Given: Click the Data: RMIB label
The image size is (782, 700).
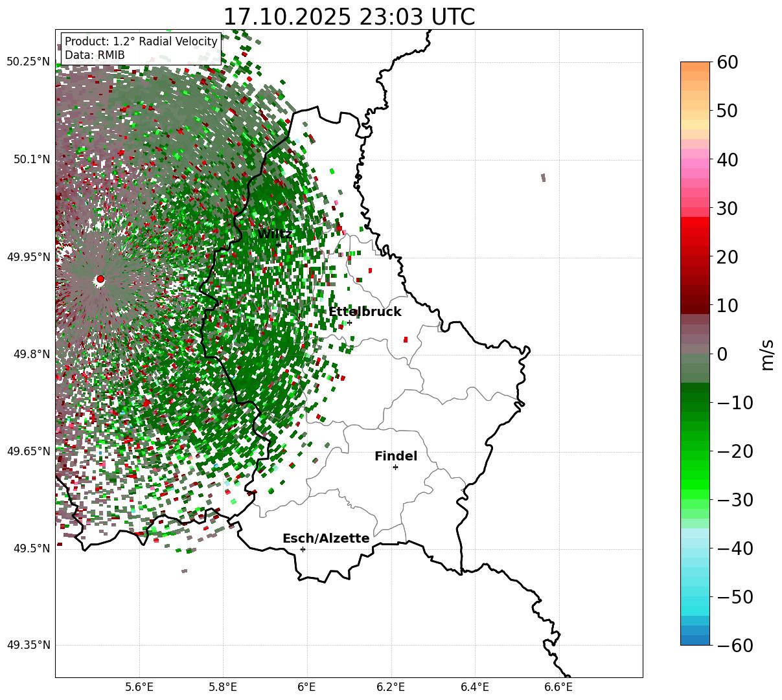Looking at the screenshot, I should (95, 55).
